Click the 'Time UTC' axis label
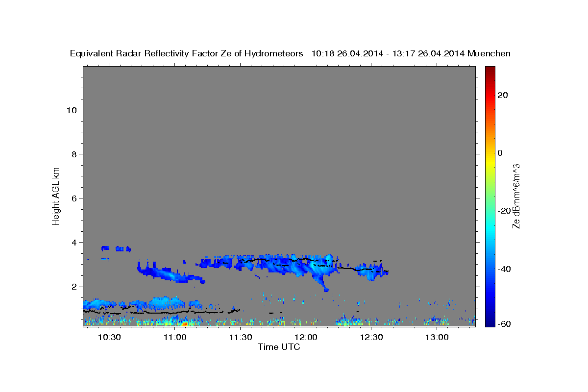The height and width of the screenshot is (392, 588). (279, 347)
